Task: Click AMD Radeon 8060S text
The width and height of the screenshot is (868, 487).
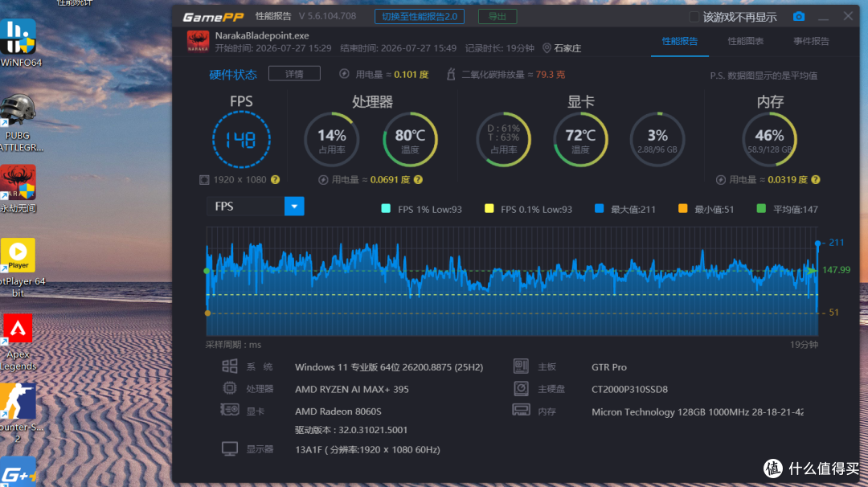Action: point(338,411)
